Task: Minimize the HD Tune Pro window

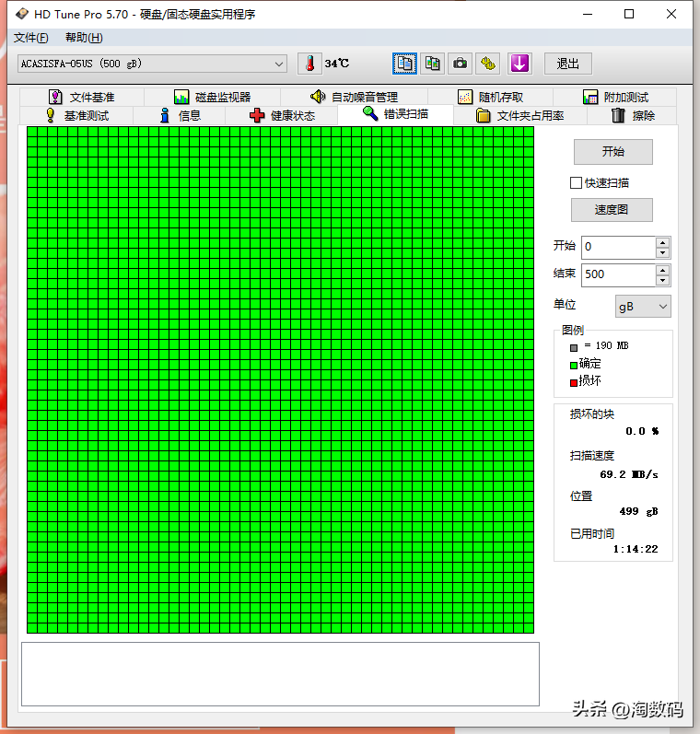Action: (x=588, y=14)
